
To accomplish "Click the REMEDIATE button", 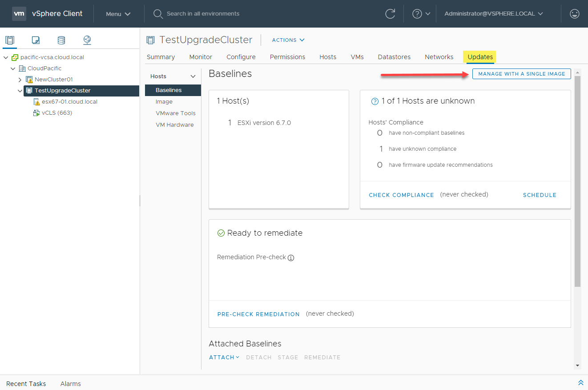I will click(322, 357).
